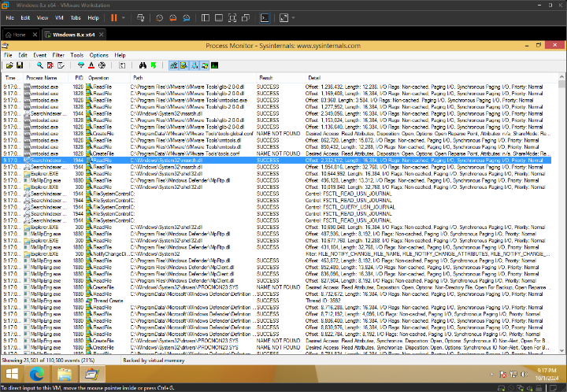Open Highlight settings with the red-underlined A icon
This screenshot has width=567, height=392.
91,65
